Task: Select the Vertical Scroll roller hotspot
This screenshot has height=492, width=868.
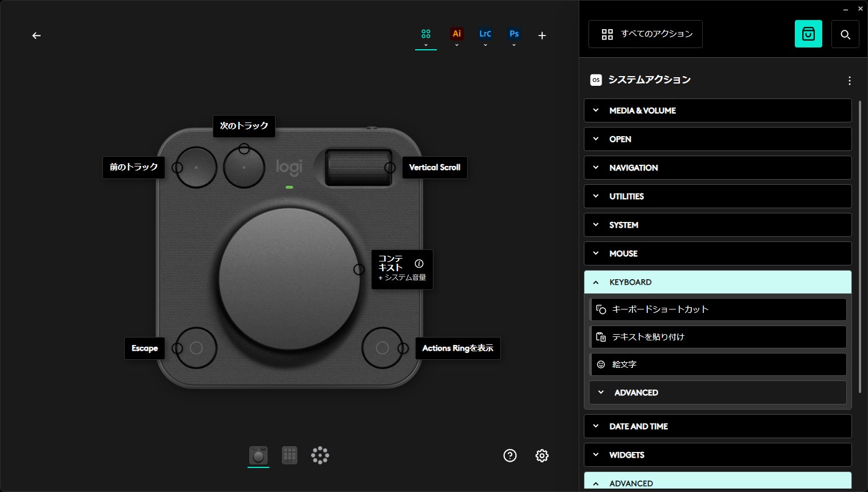Action: pyautogui.click(x=390, y=168)
